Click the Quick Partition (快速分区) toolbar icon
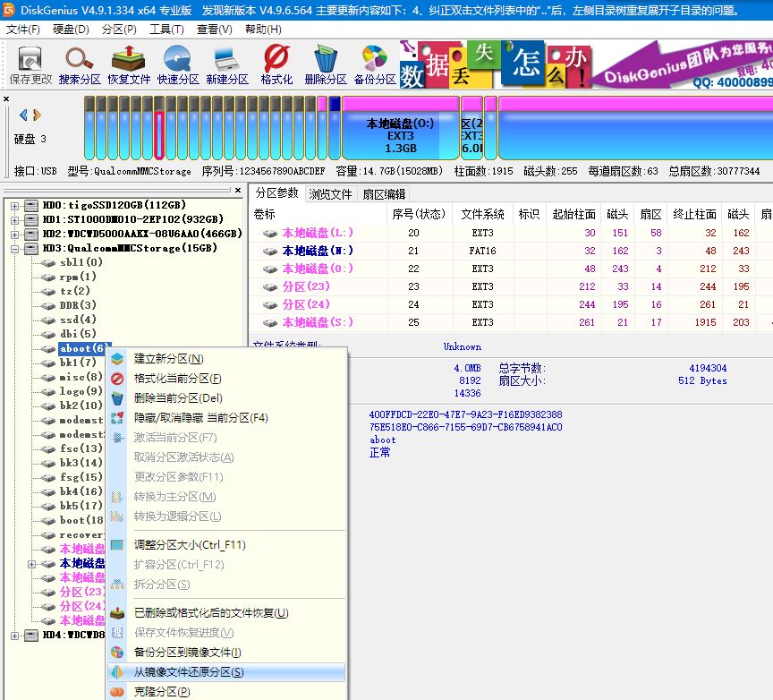 click(178, 65)
